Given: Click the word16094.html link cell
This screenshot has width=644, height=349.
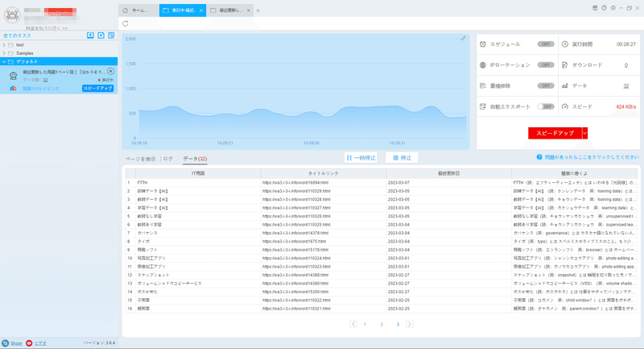Looking at the screenshot, I should (324, 182).
